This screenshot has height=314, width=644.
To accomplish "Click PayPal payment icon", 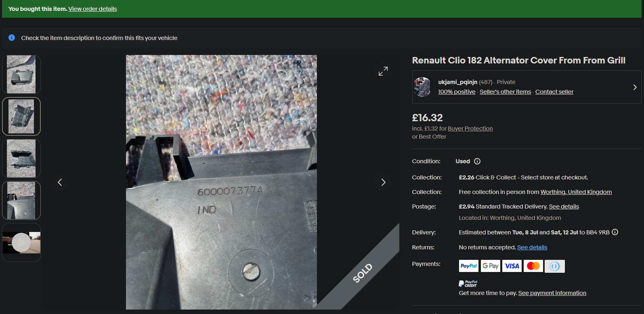I will (x=469, y=266).
